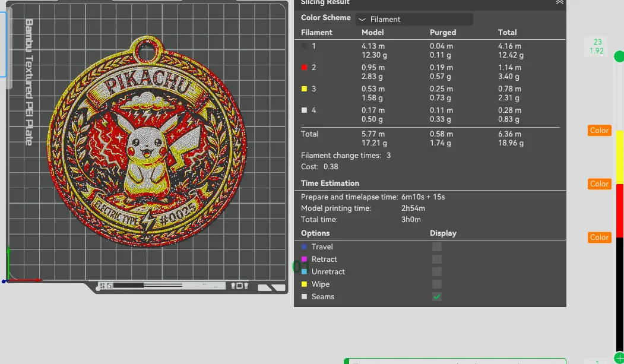Click the overall total weight 18.96 g
624x364 pixels.
[x=511, y=143]
